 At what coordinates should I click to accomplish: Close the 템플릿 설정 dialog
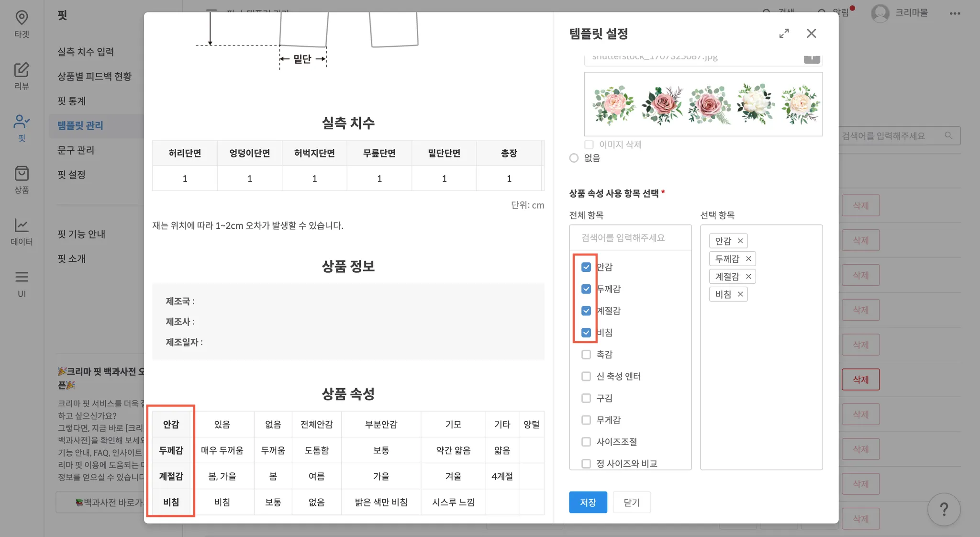coord(811,34)
